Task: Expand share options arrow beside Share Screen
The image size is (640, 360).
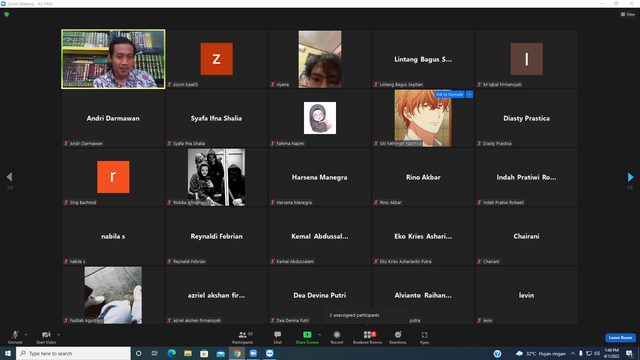Action: point(320,335)
